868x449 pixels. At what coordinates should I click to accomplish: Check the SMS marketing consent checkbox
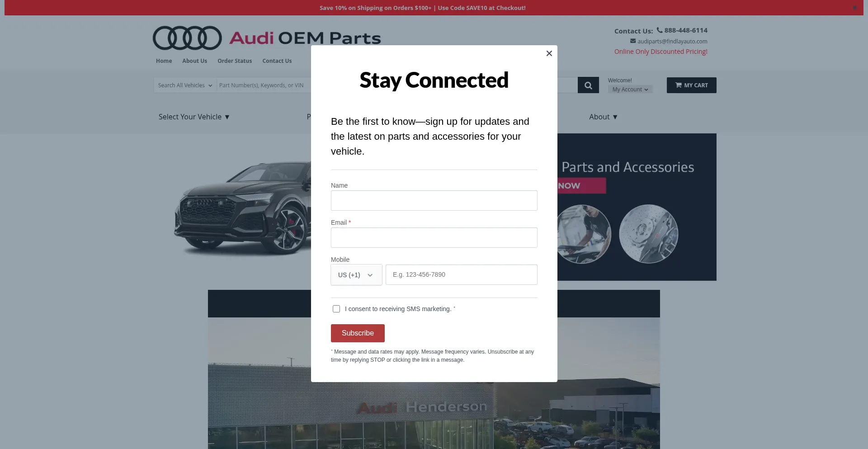pyautogui.click(x=336, y=309)
